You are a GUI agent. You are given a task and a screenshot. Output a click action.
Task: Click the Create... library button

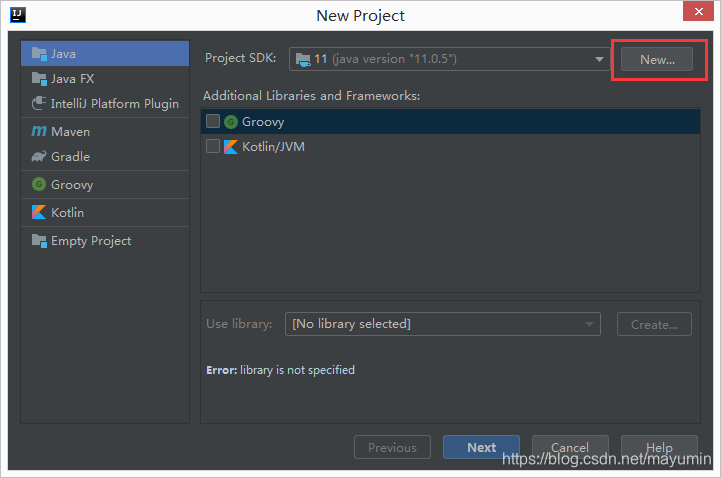coord(654,324)
